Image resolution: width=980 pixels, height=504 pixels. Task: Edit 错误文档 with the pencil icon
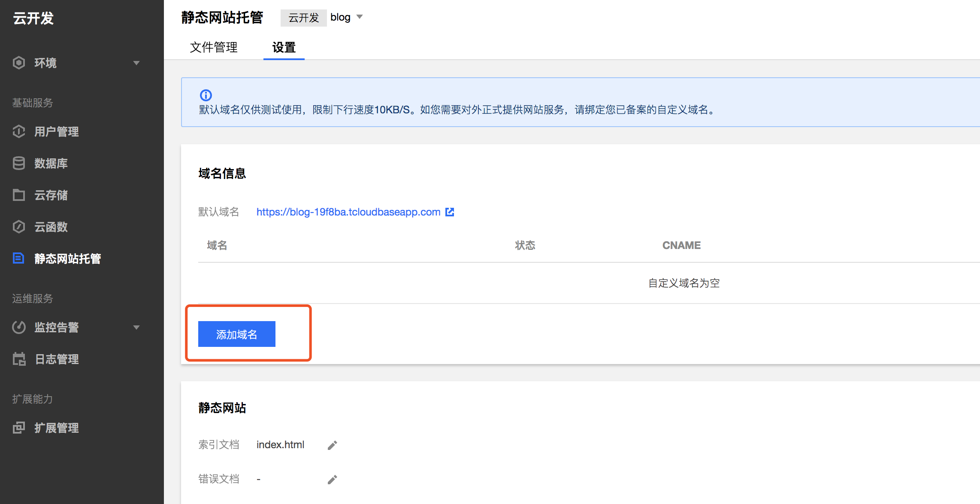coord(333,480)
